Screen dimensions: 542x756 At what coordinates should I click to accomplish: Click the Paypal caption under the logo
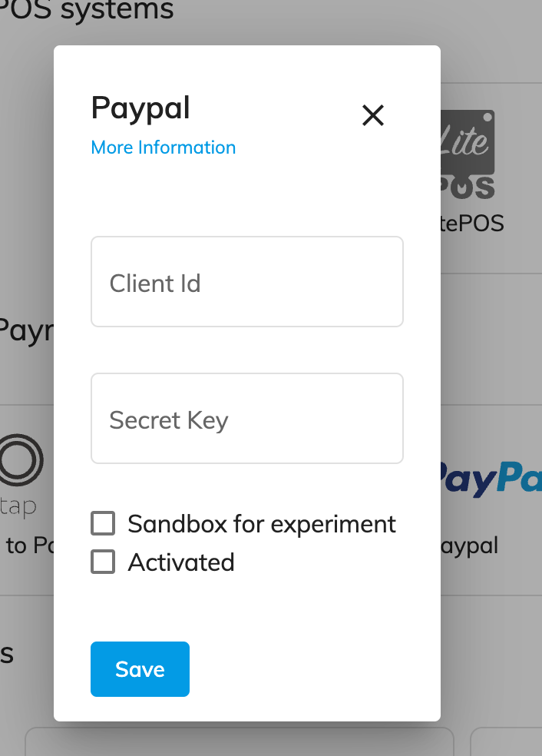point(470,546)
